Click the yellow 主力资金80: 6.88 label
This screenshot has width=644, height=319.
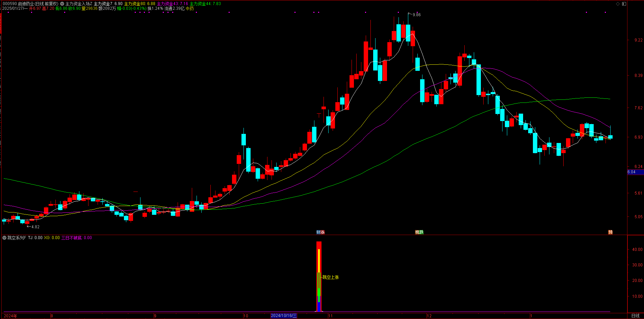pyautogui.click(x=140, y=4)
